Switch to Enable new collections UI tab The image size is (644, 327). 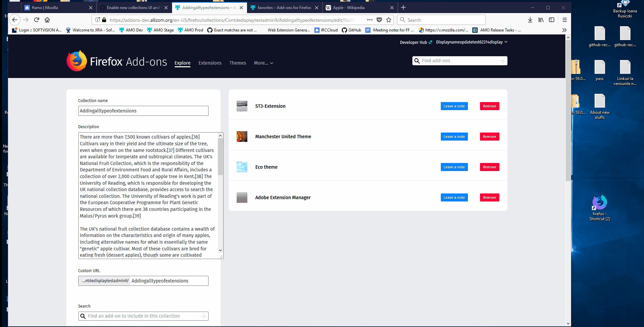134,7
